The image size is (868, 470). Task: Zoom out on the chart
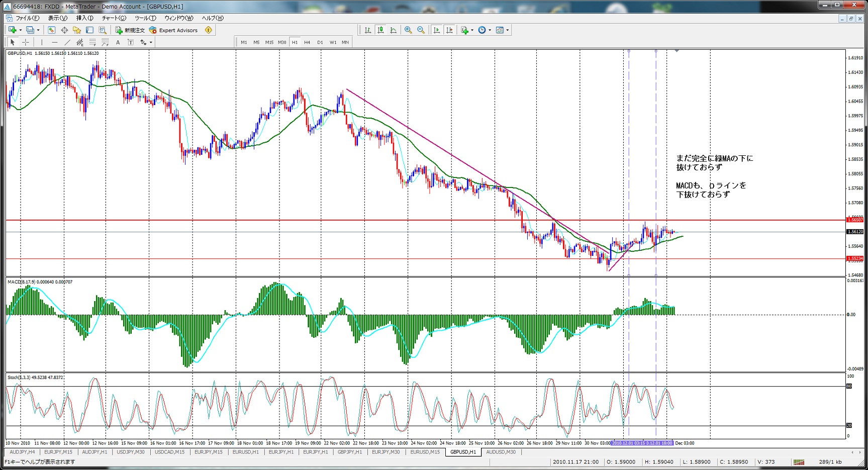click(421, 30)
